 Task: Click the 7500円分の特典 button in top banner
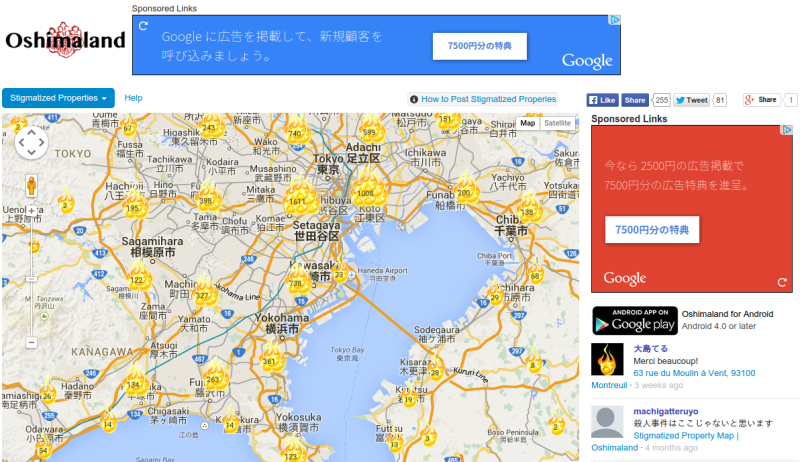point(480,46)
